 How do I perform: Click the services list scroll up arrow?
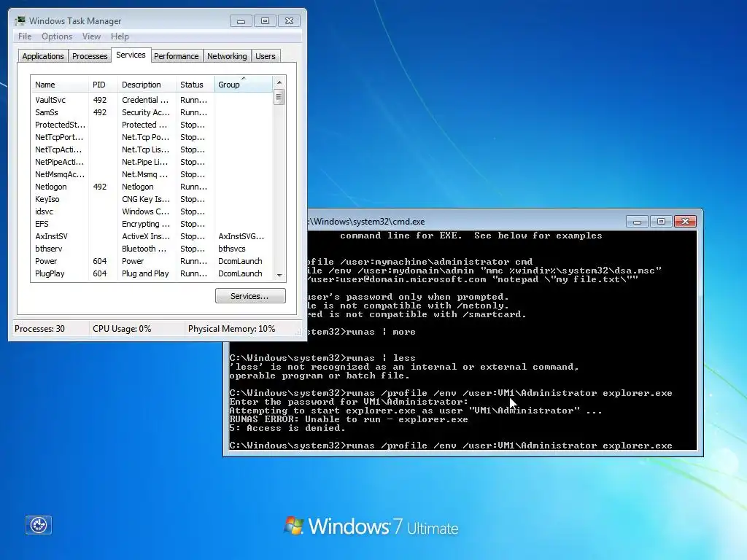(279, 82)
